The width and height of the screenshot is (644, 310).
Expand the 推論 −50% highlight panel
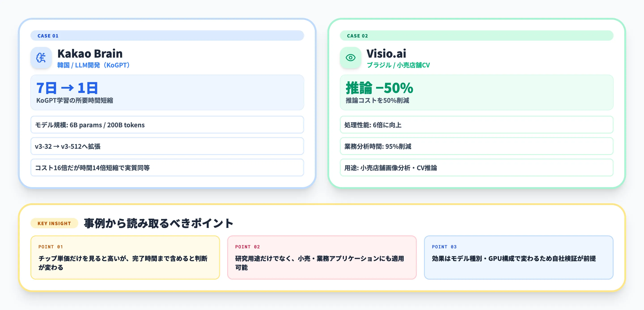click(x=476, y=92)
